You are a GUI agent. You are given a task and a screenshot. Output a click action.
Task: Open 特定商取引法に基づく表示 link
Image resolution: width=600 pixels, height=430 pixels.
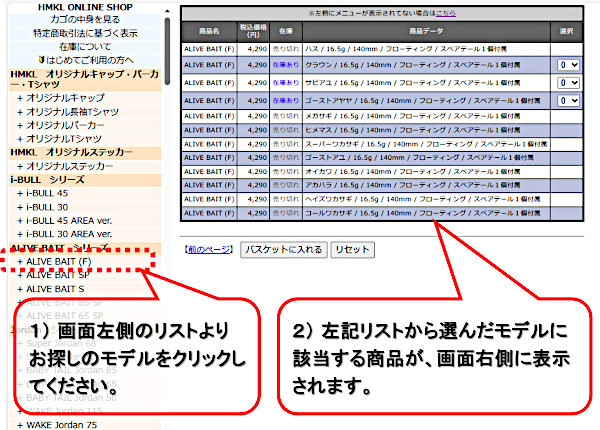point(85,33)
